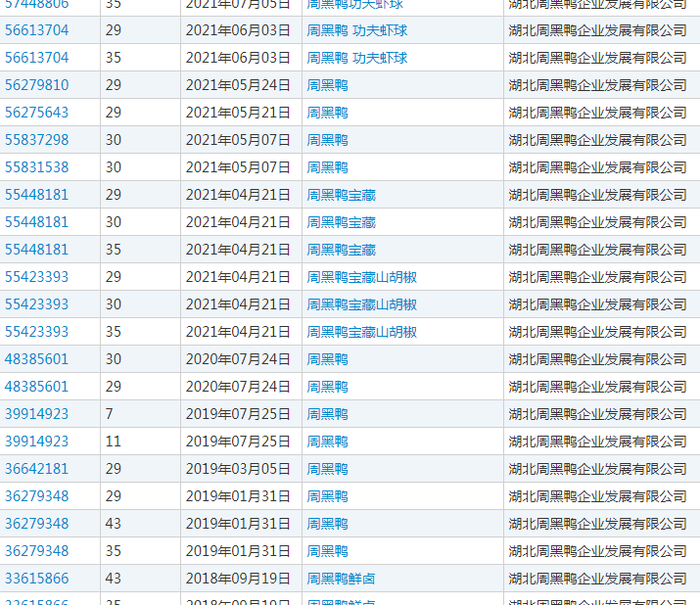Click applicant name in the 56275643 row
Screen dimensions: 700x605
(x=598, y=113)
